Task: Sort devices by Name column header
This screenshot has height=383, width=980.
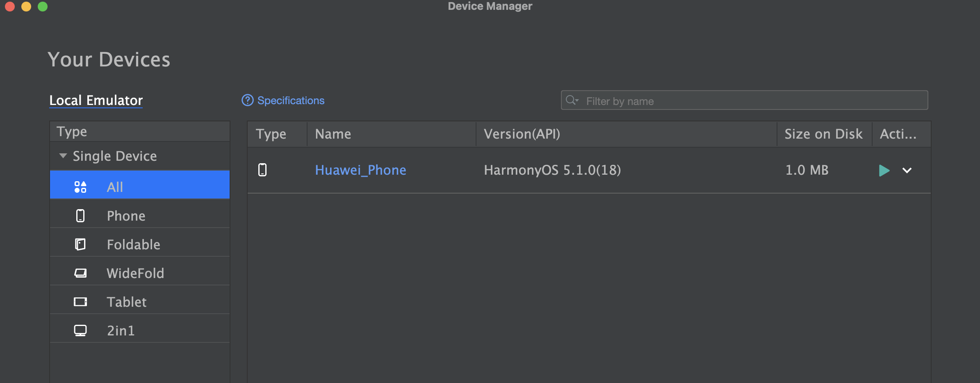Action: [x=333, y=134]
